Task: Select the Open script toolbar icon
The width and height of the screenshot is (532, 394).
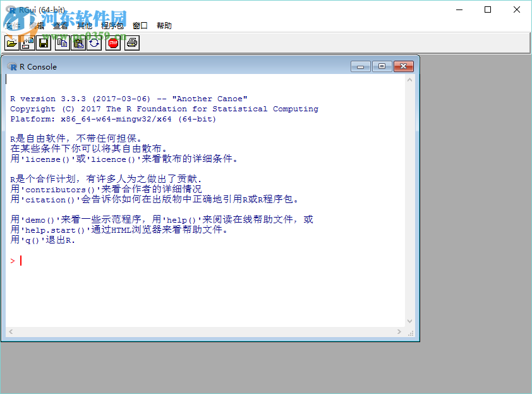Action: pyautogui.click(x=12, y=42)
